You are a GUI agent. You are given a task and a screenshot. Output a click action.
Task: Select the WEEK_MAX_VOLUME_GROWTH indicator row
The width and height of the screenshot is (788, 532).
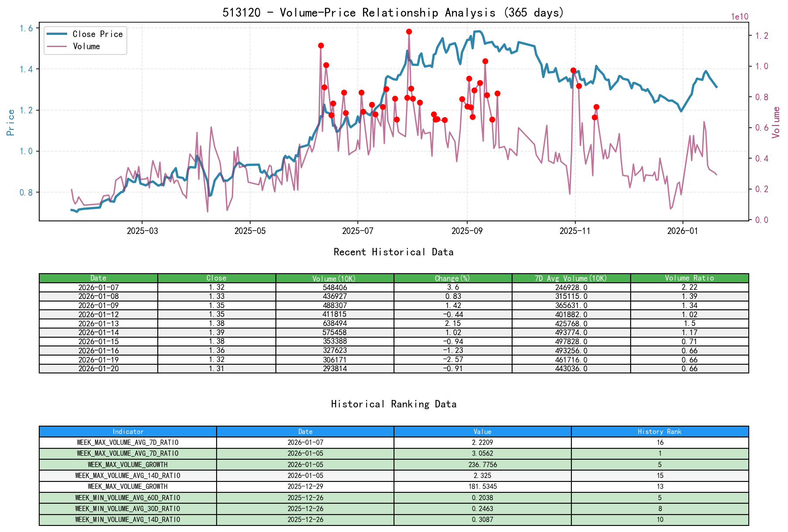(x=128, y=464)
